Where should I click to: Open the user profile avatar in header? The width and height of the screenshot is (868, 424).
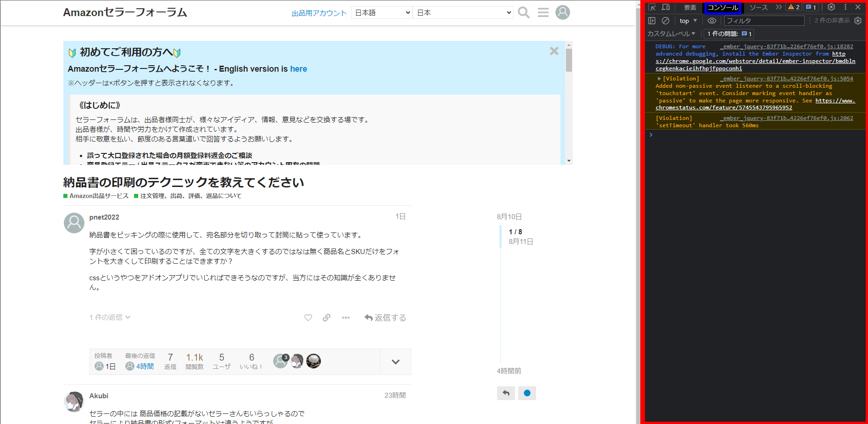coord(563,12)
